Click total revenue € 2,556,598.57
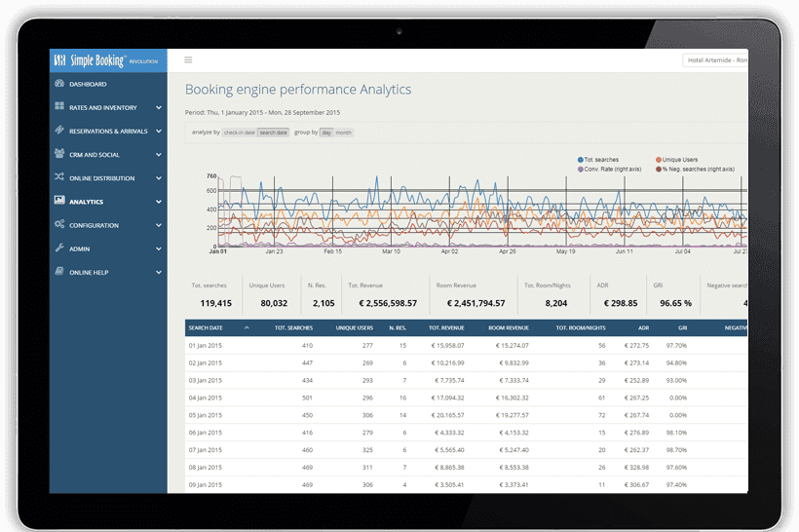 coord(388,303)
